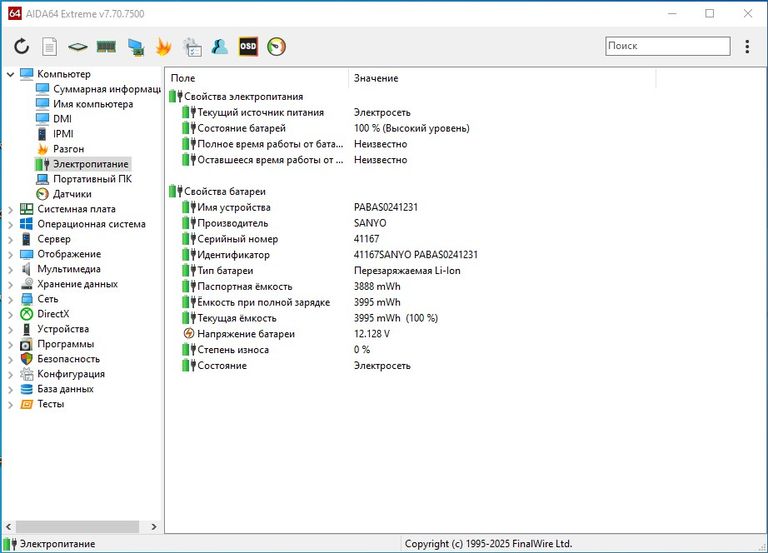Open the memory module toolbar icon
The height and width of the screenshot is (553, 768).
point(106,47)
